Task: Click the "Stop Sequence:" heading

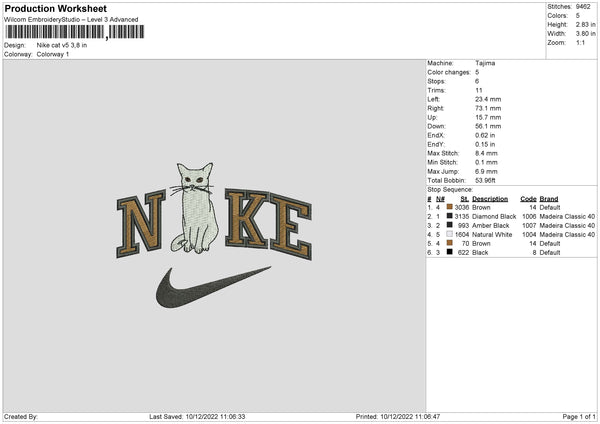Action: (450, 189)
